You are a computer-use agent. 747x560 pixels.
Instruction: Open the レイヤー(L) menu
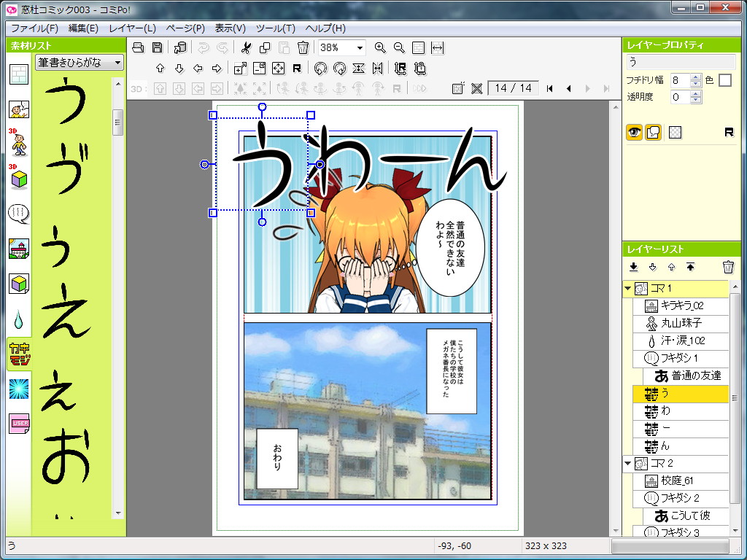pyautogui.click(x=133, y=28)
